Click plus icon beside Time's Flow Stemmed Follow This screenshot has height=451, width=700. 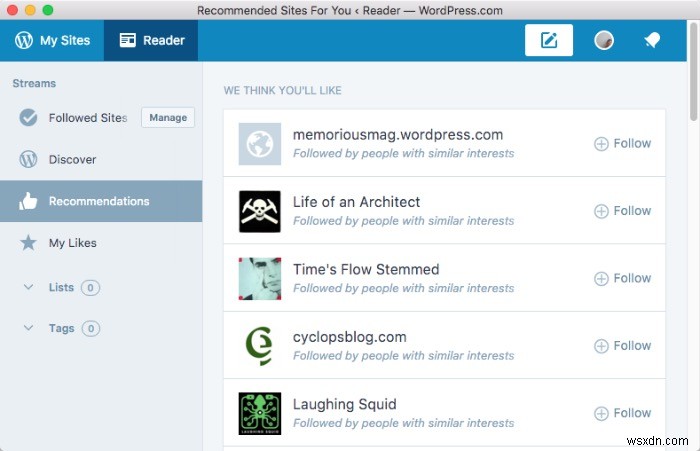coord(601,279)
